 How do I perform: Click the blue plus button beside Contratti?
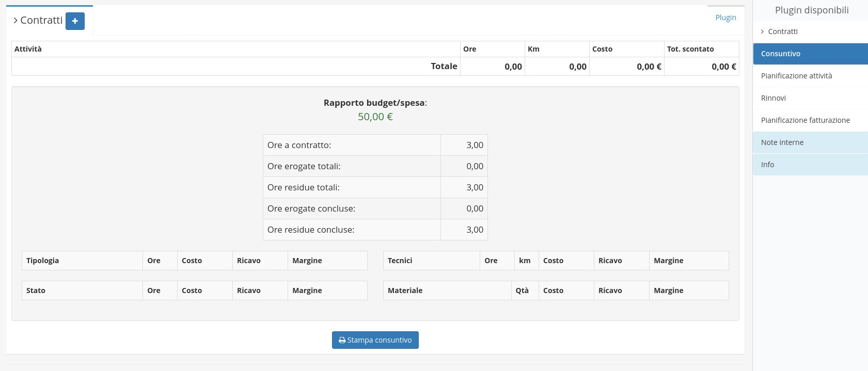pyautogui.click(x=75, y=21)
